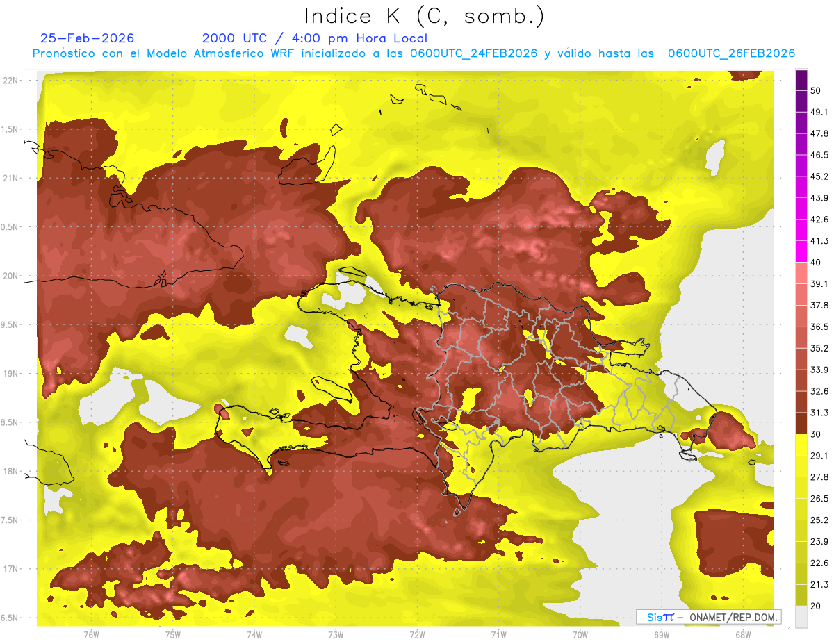The width and height of the screenshot is (834, 644).
Task: Click the colorbar value "31.3"
Action: tap(819, 413)
